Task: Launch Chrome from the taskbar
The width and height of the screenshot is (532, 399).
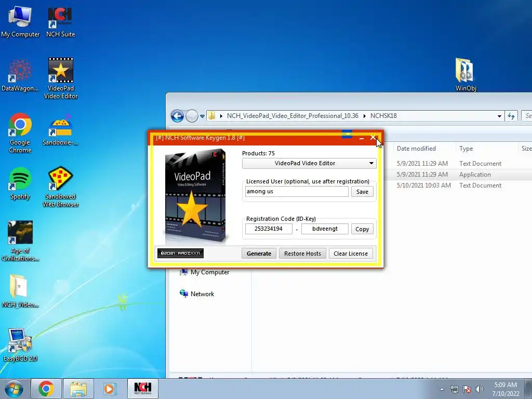Action: (46, 389)
